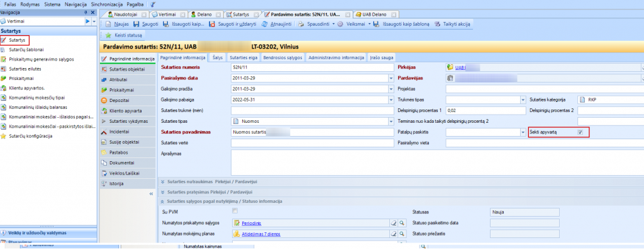Click the navigation search go arrow

(x=87, y=21)
